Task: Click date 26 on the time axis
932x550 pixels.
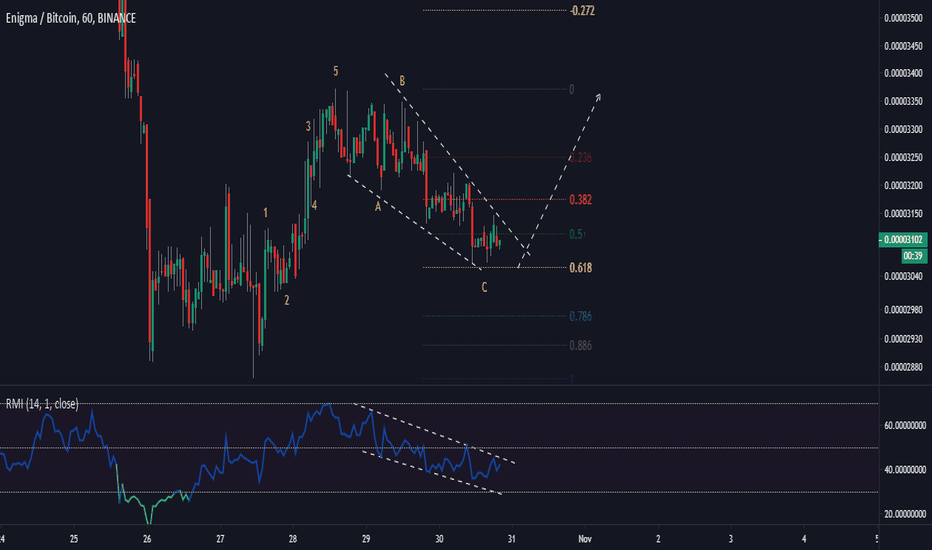Action: (x=147, y=539)
